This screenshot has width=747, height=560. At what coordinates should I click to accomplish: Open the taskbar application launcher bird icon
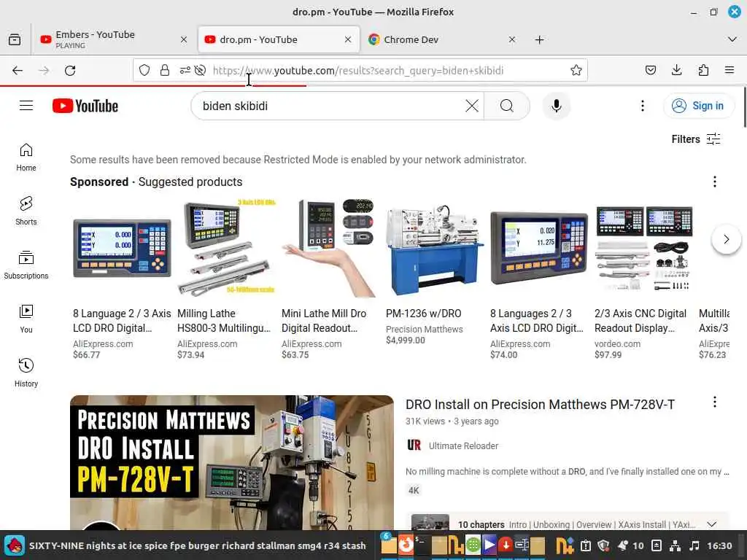15,545
